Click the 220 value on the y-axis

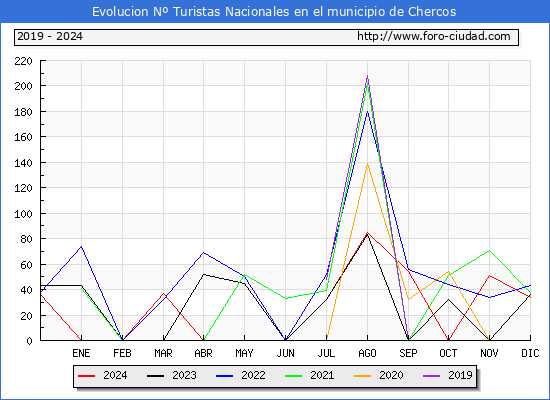24,61
